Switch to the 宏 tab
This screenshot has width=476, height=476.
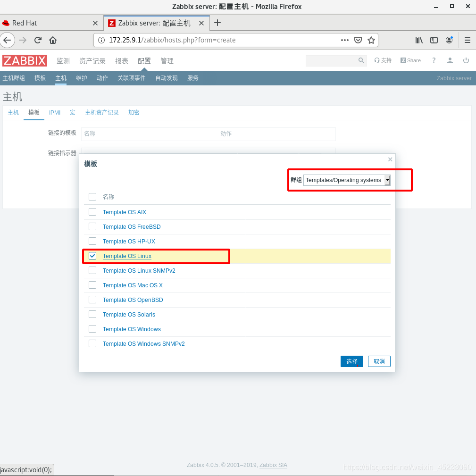(x=73, y=113)
